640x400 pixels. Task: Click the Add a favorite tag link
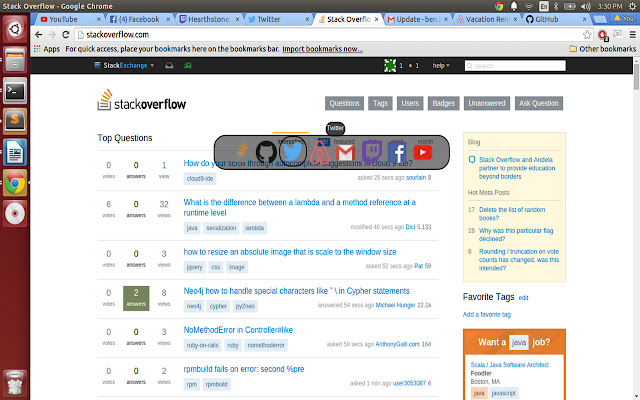[487, 314]
